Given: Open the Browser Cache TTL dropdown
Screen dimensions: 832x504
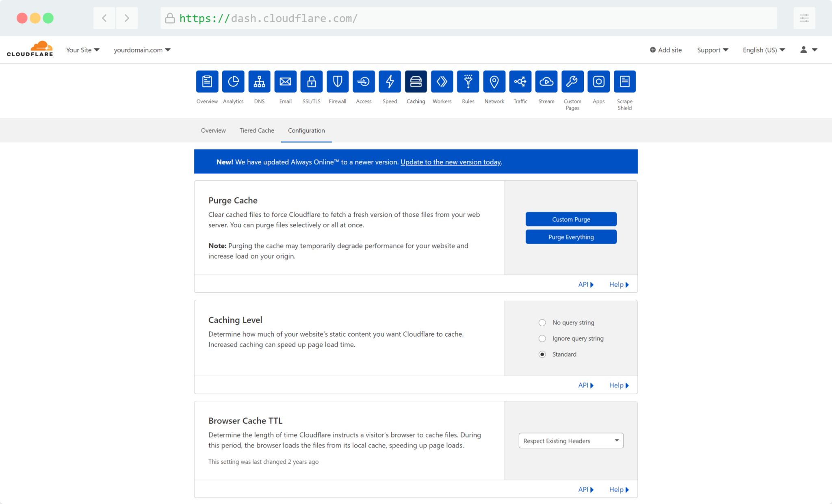Looking at the screenshot, I should pos(571,441).
